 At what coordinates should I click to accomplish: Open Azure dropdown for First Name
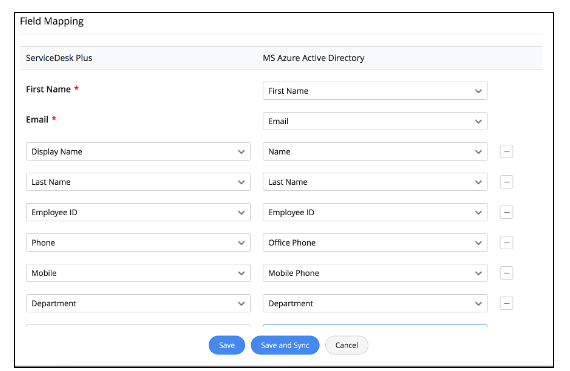pos(375,91)
